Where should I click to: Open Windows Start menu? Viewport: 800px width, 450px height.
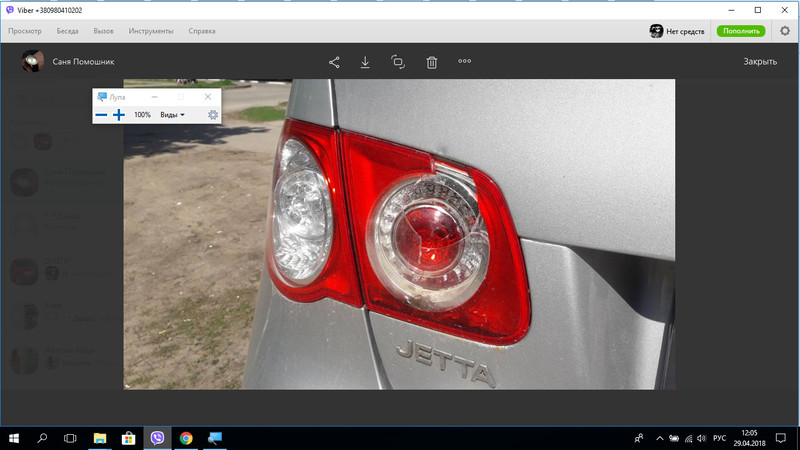pyautogui.click(x=14, y=438)
